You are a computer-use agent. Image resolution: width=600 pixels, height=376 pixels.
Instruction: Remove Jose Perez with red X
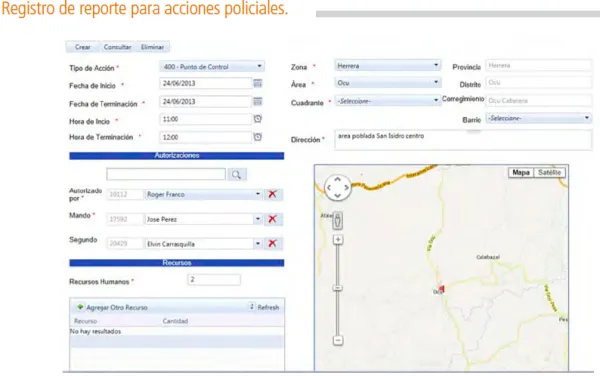click(x=272, y=219)
